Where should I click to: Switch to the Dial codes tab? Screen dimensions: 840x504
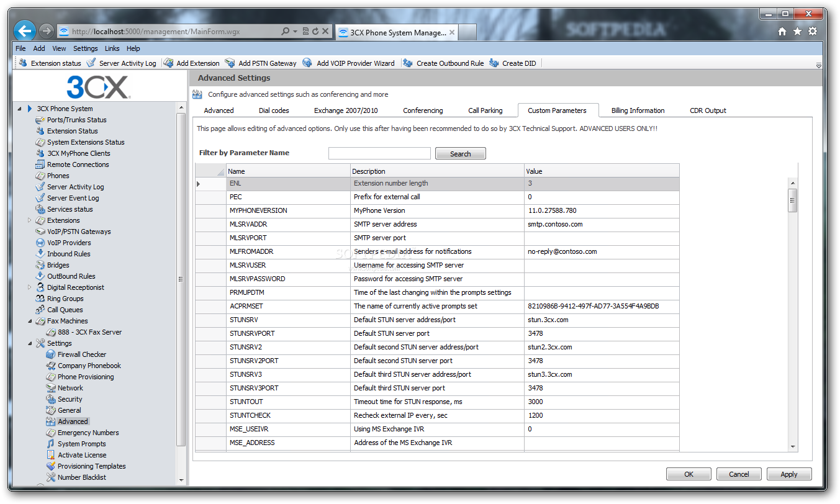[x=274, y=110]
